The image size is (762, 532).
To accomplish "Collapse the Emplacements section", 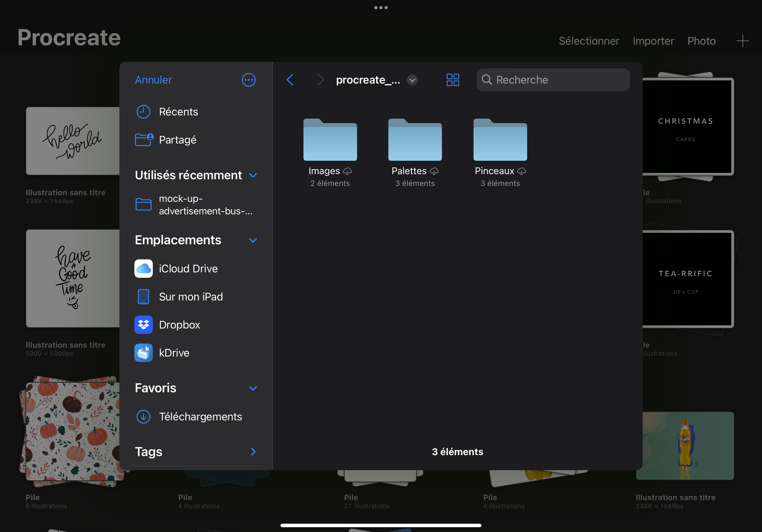I will tap(253, 240).
